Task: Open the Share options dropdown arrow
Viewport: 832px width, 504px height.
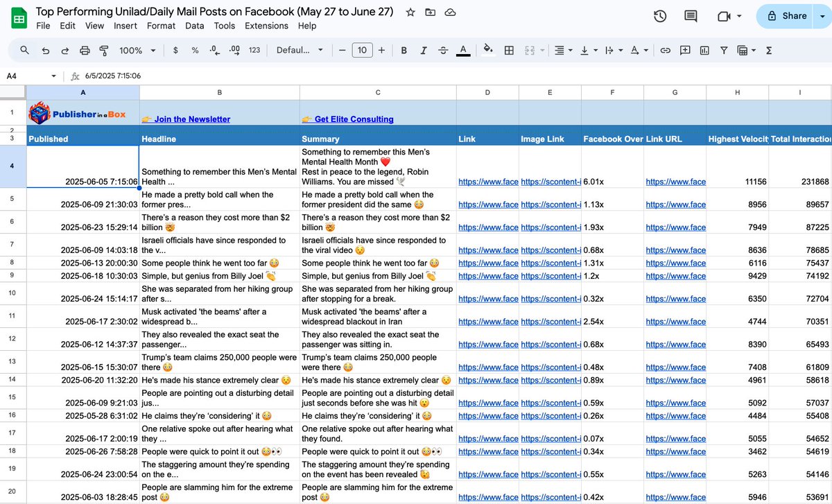Action: pos(822,16)
